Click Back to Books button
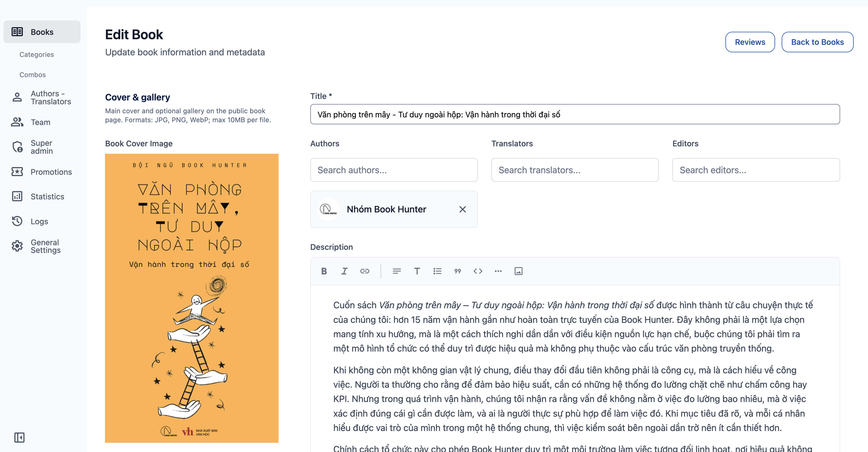The width and height of the screenshot is (868, 452). 817,42
